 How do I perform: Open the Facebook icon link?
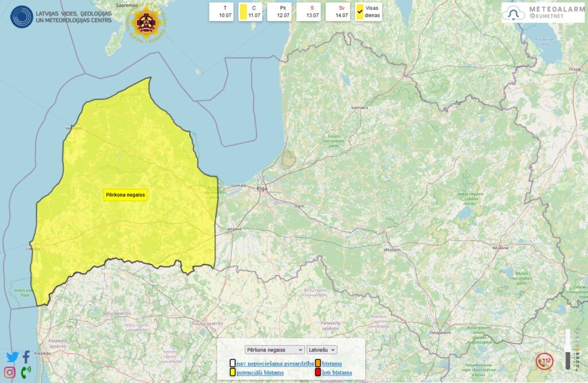point(26,357)
